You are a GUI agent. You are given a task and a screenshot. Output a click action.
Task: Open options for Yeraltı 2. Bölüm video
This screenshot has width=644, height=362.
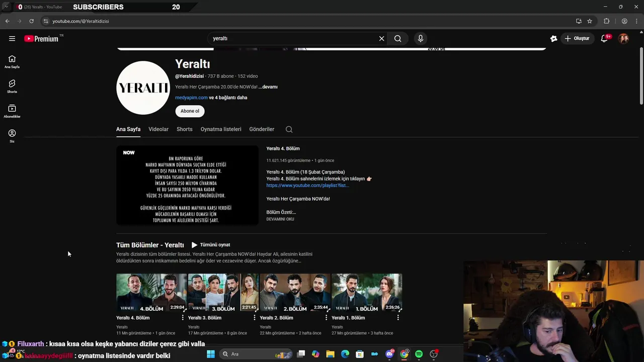[326, 318]
